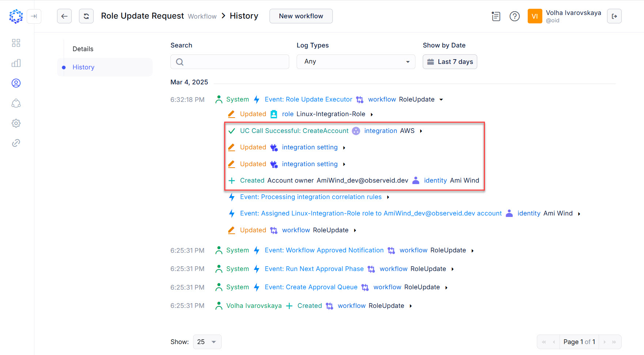Open the Show page size dropdown
644x355 pixels.
point(207,342)
